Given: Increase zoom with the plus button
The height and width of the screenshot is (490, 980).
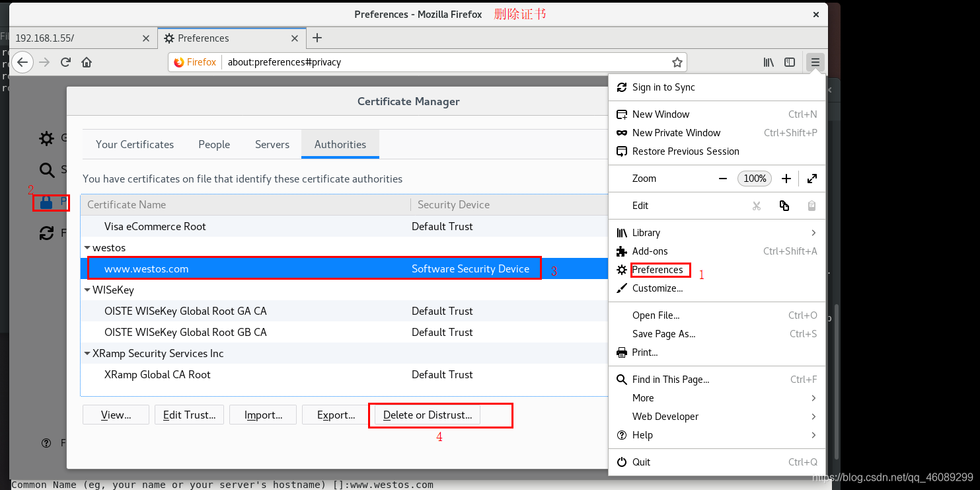Looking at the screenshot, I should click(786, 179).
